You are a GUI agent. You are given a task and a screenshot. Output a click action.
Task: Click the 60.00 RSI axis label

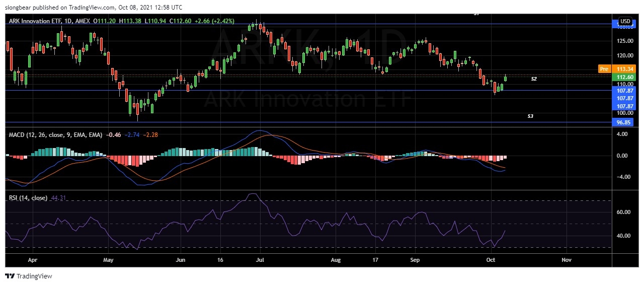click(624, 212)
